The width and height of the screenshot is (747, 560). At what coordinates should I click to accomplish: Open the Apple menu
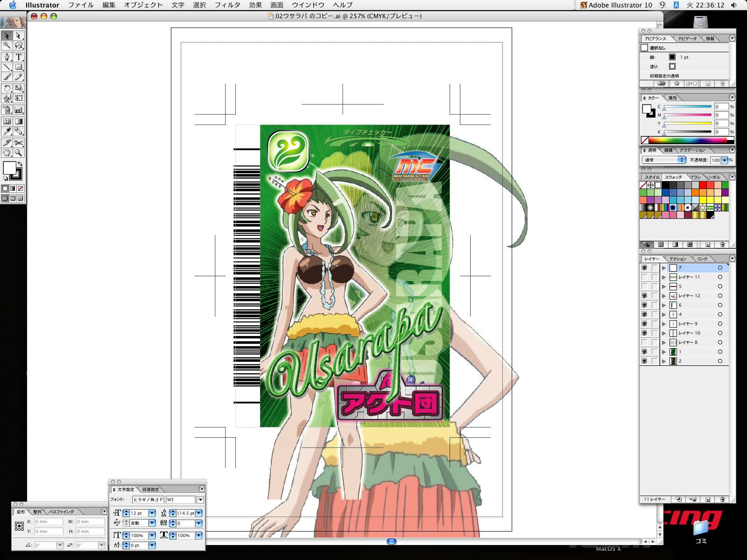12,5
